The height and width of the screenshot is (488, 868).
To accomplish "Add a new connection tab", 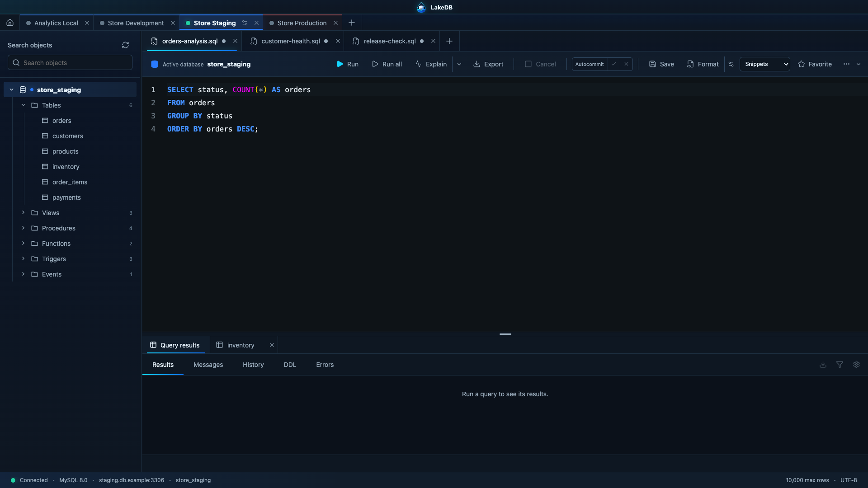I will tap(352, 23).
